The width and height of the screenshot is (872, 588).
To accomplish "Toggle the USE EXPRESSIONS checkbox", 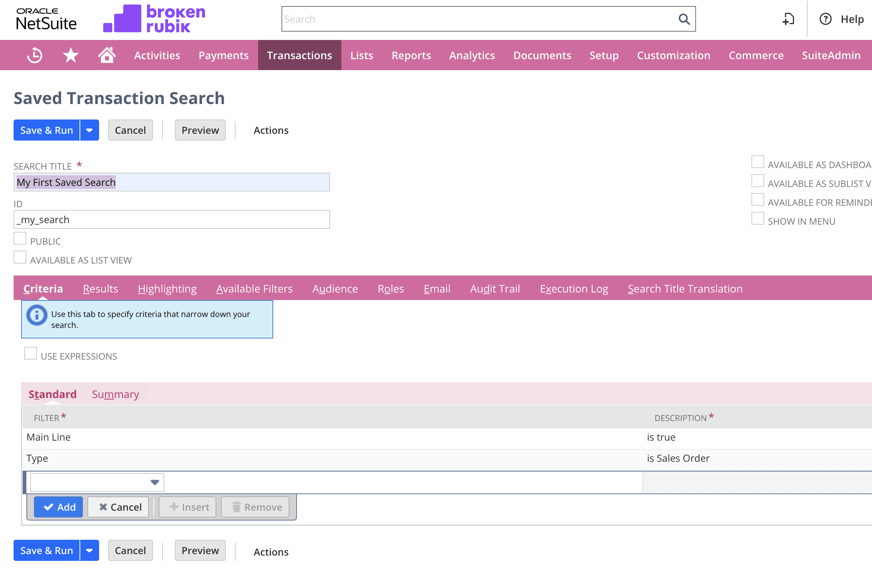I will click(30, 353).
